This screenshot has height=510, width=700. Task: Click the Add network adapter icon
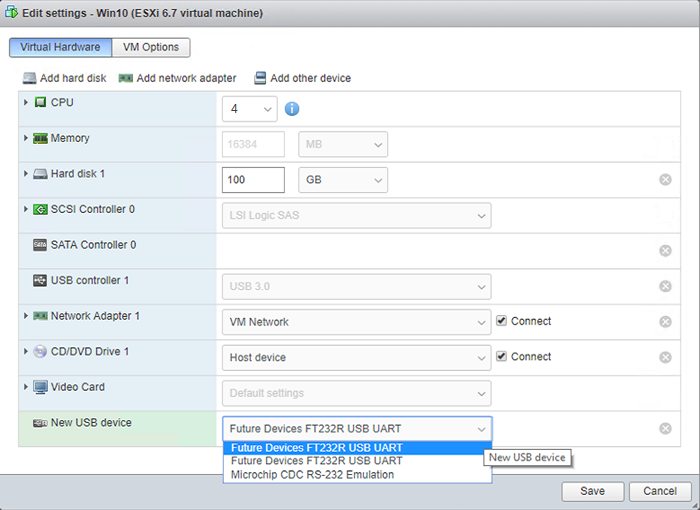point(125,78)
